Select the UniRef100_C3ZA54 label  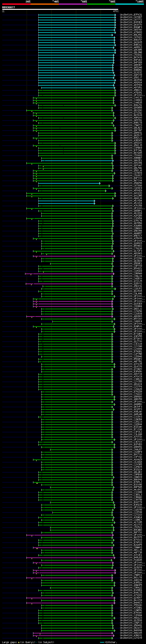click(x=131, y=218)
